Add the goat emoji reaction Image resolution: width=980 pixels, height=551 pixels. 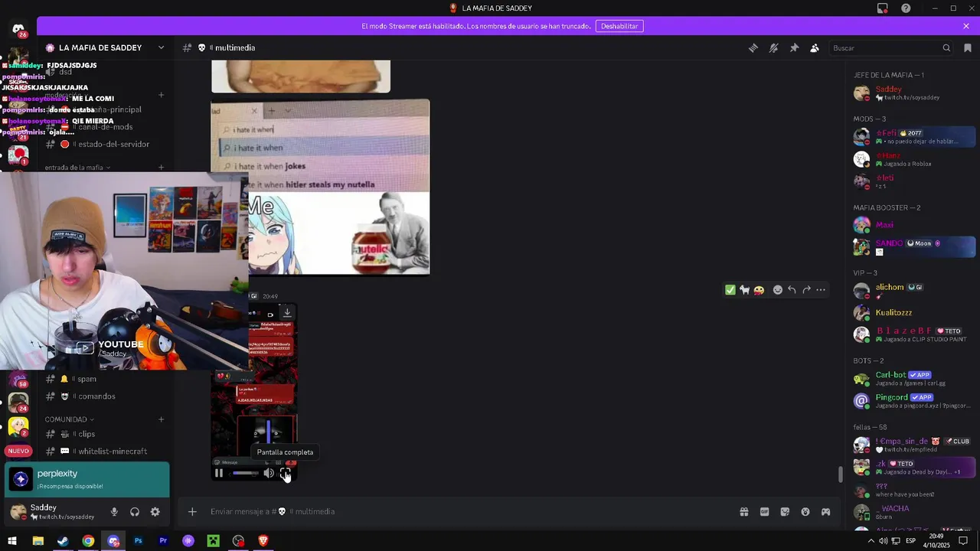pos(744,289)
